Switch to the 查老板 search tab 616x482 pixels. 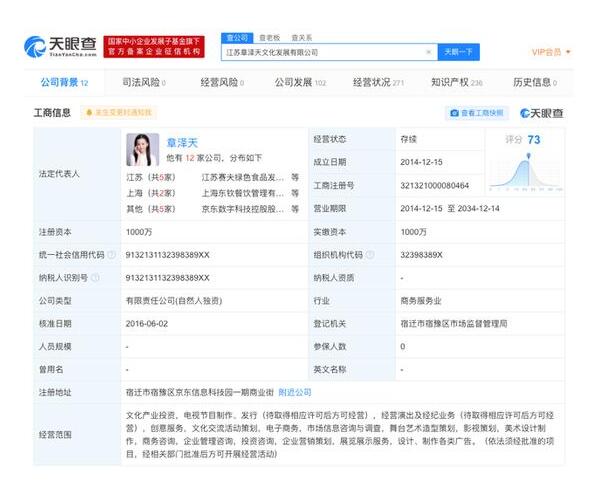[x=270, y=38]
